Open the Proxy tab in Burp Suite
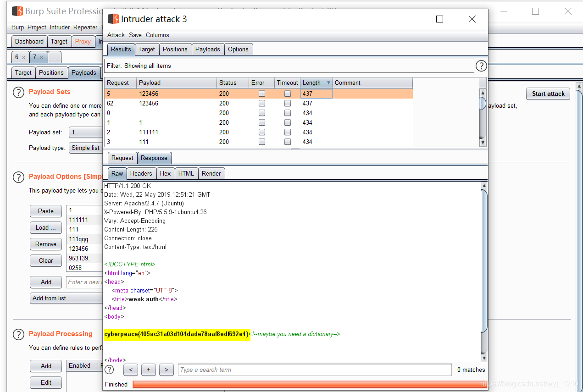 pos(83,41)
